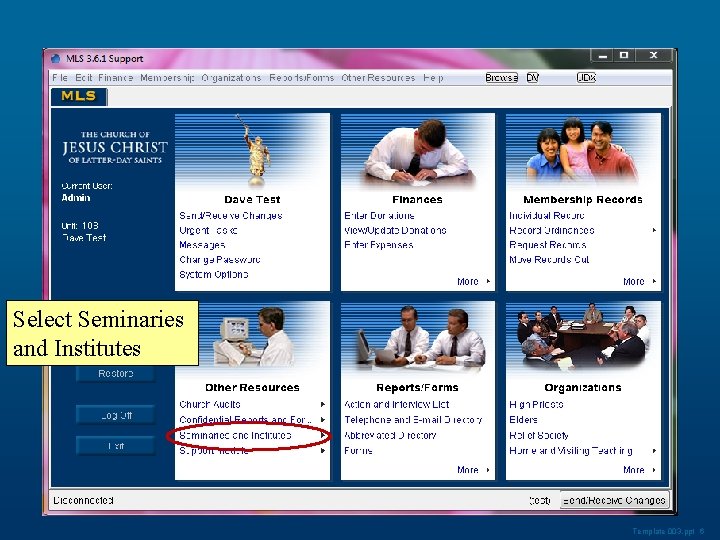Click the Unit 103 text
Screen dimensions: 720x540
pyautogui.click(x=80, y=225)
